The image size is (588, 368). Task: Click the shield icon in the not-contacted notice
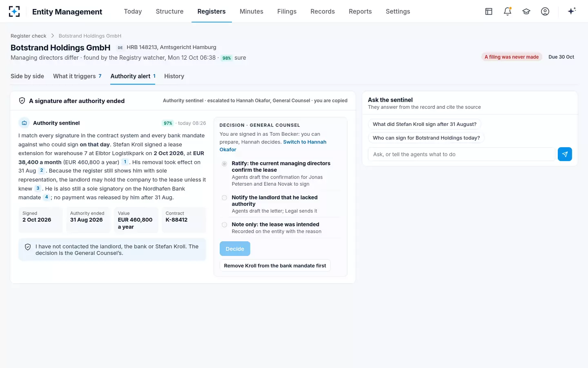click(x=28, y=247)
